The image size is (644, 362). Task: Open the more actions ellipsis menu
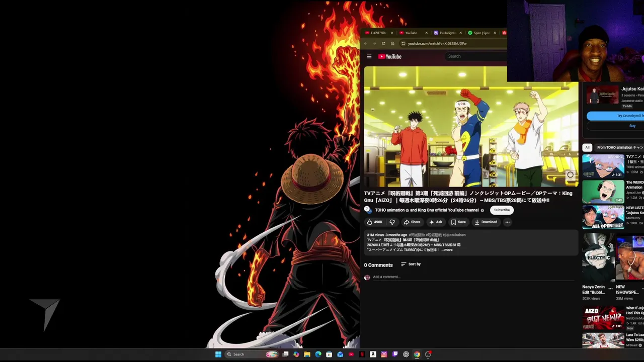tap(507, 222)
